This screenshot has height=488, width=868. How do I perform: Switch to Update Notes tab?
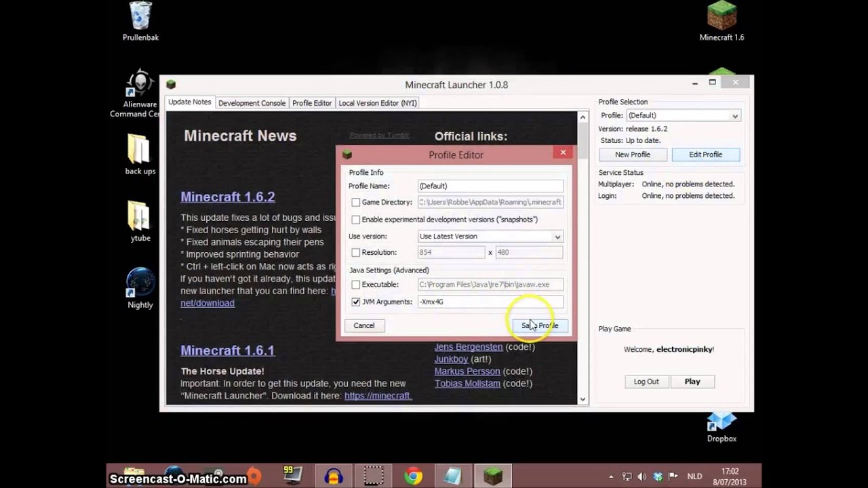pos(190,102)
